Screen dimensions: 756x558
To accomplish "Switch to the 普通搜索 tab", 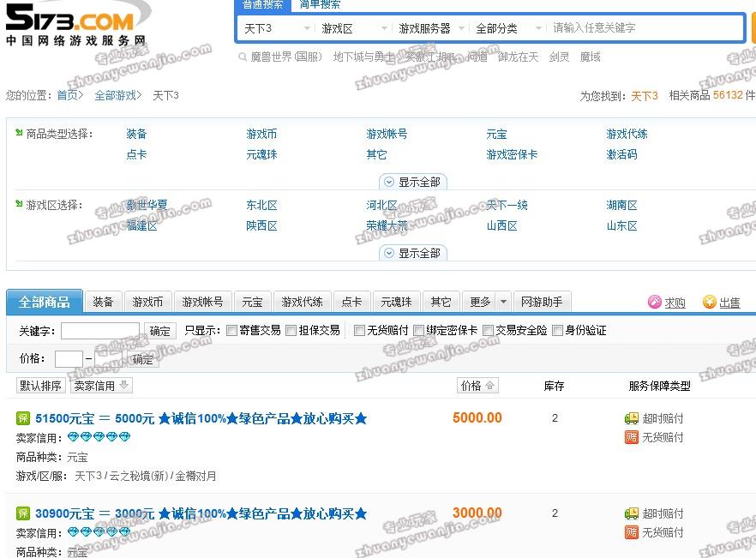I will pyautogui.click(x=263, y=5).
